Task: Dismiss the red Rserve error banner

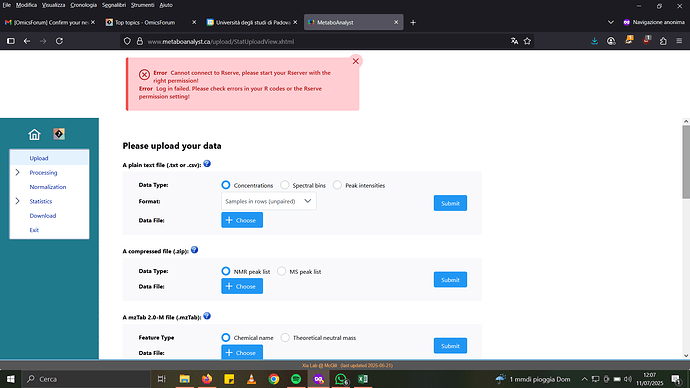Action: click(x=356, y=61)
